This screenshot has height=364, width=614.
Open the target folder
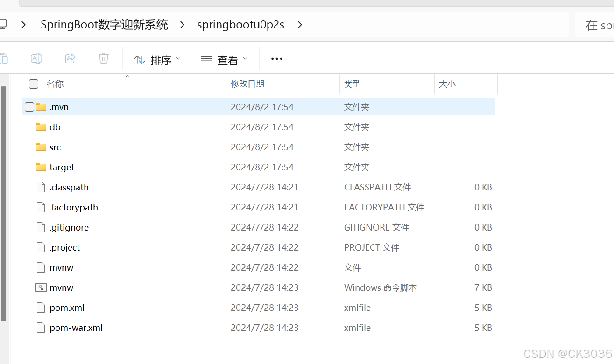point(61,167)
